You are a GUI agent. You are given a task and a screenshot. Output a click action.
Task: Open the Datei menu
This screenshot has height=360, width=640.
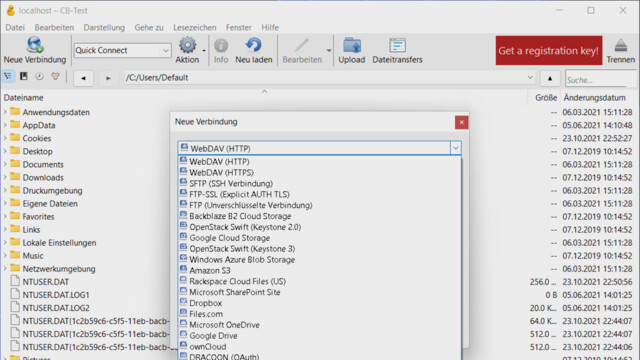coord(15,27)
